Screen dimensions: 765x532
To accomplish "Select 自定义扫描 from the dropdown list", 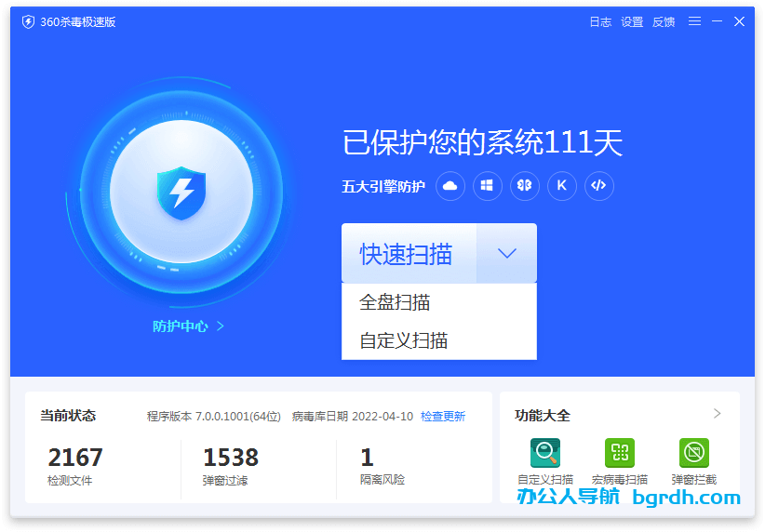I will 439,340.
